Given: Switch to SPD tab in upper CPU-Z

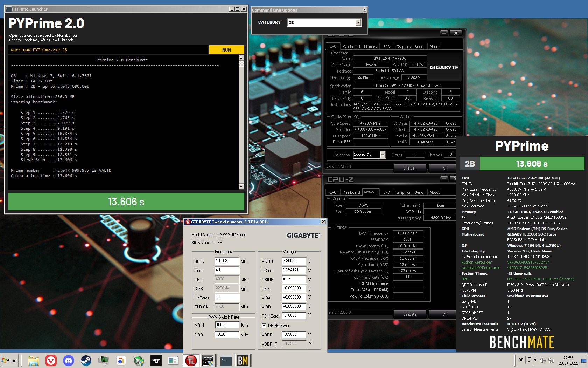Looking at the screenshot, I should [x=386, y=47].
